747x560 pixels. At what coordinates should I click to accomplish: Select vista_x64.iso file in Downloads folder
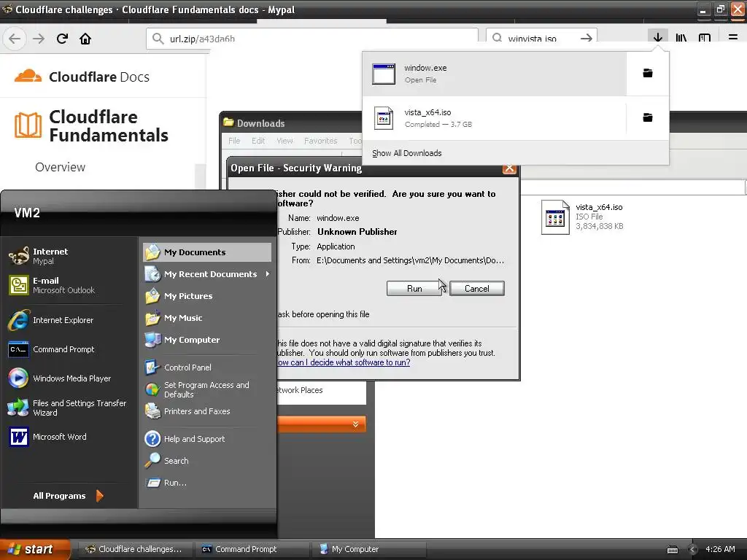tap(583, 217)
